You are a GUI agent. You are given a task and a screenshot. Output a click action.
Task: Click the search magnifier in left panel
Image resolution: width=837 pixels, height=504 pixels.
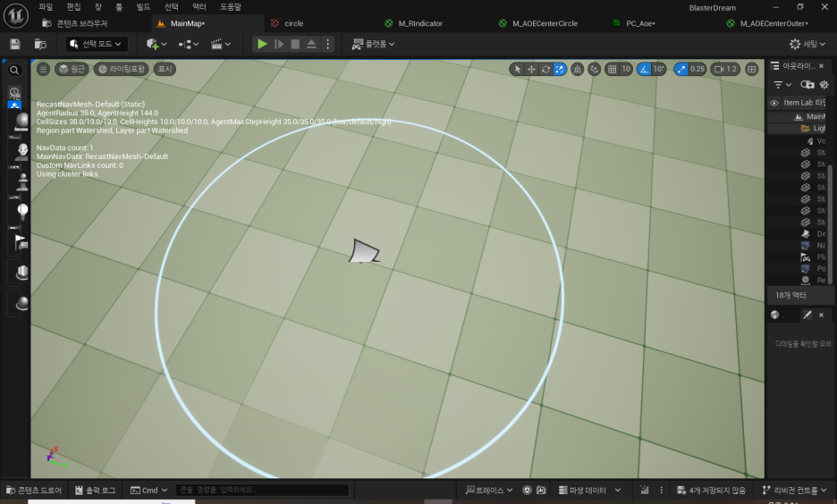[14, 70]
